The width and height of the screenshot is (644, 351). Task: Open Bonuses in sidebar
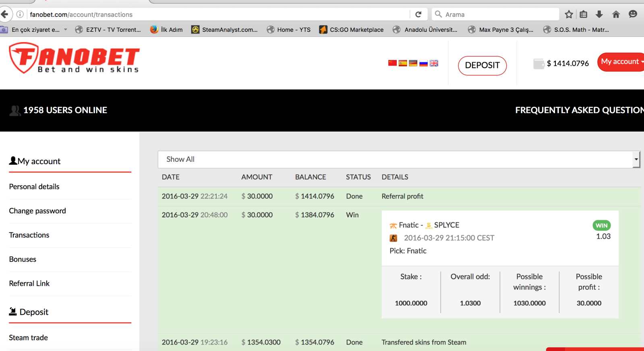[23, 259]
